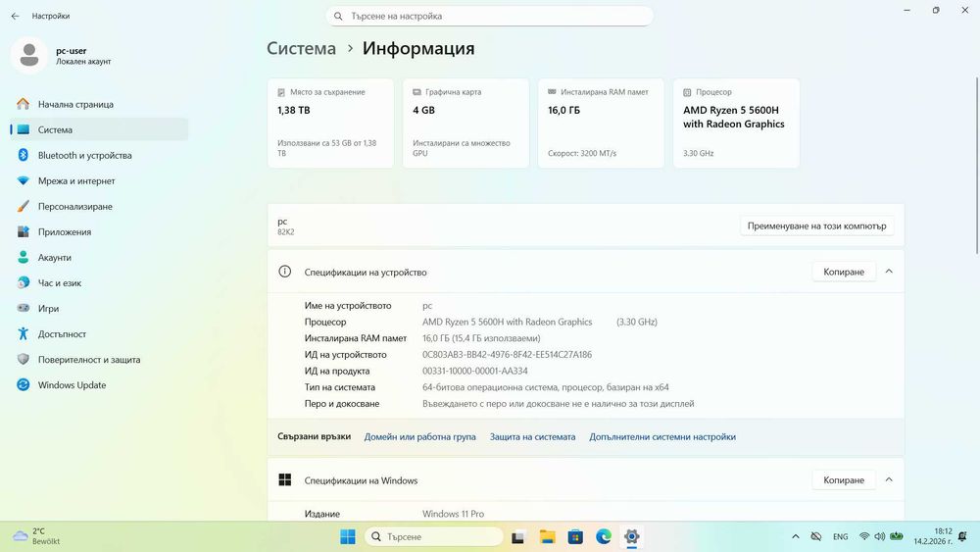The width and height of the screenshot is (980, 552).
Task: Click the apps icon next to Приложения
Action: click(x=24, y=232)
